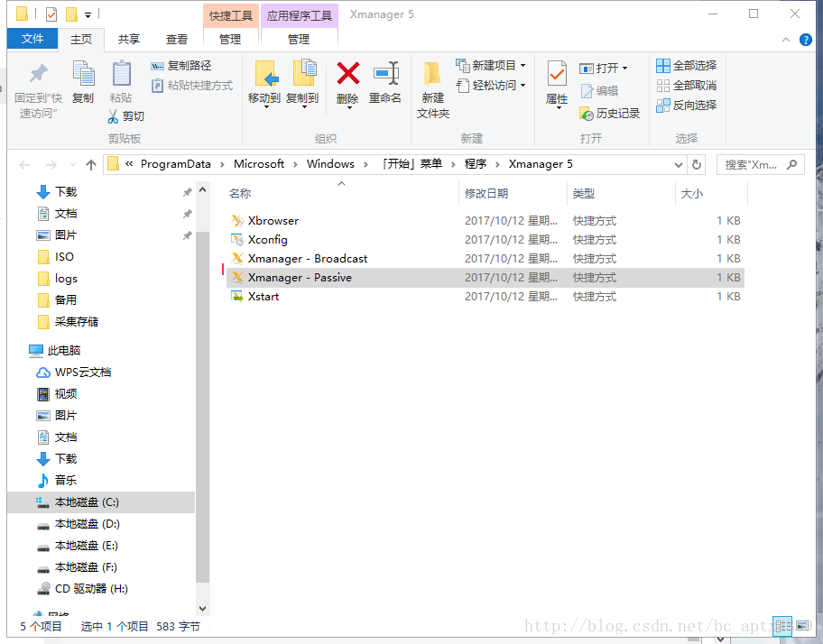Switch to the View (查看) tab
The image size is (823, 644).
(177, 40)
